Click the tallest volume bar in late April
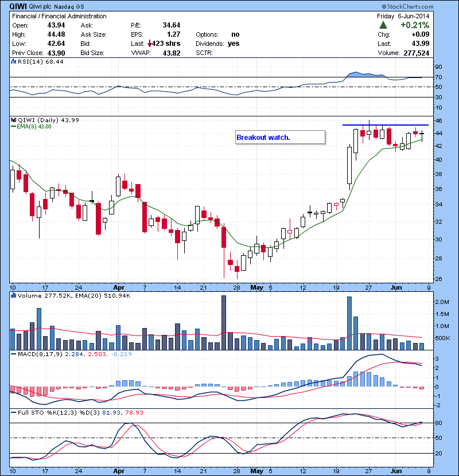This screenshot has height=476, width=459. [x=224, y=322]
